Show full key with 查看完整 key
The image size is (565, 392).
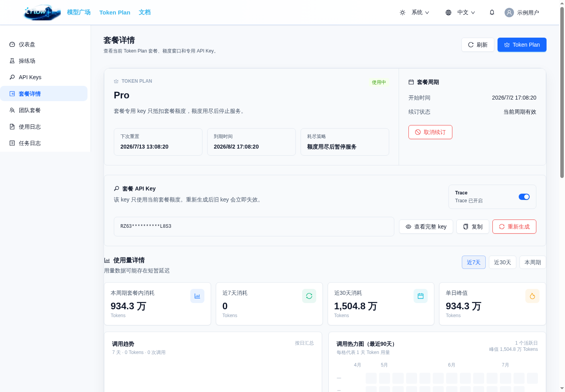point(426,227)
